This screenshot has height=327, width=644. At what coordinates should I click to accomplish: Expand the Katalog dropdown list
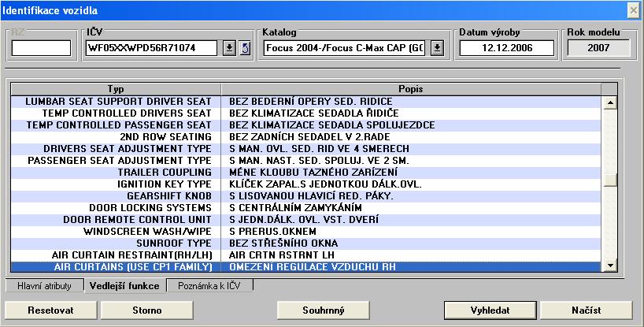click(x=438, y=48)
